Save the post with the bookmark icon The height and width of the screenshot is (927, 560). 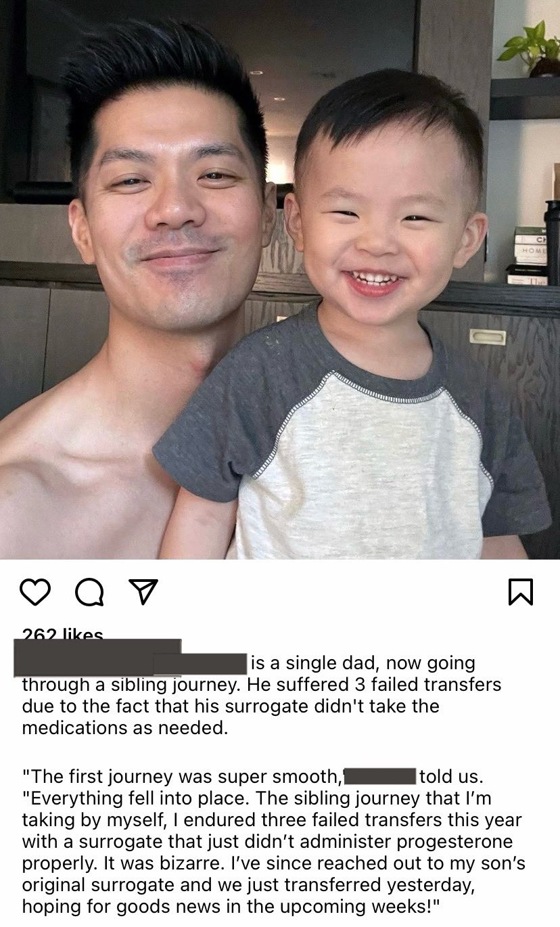[x=521, y=591]
